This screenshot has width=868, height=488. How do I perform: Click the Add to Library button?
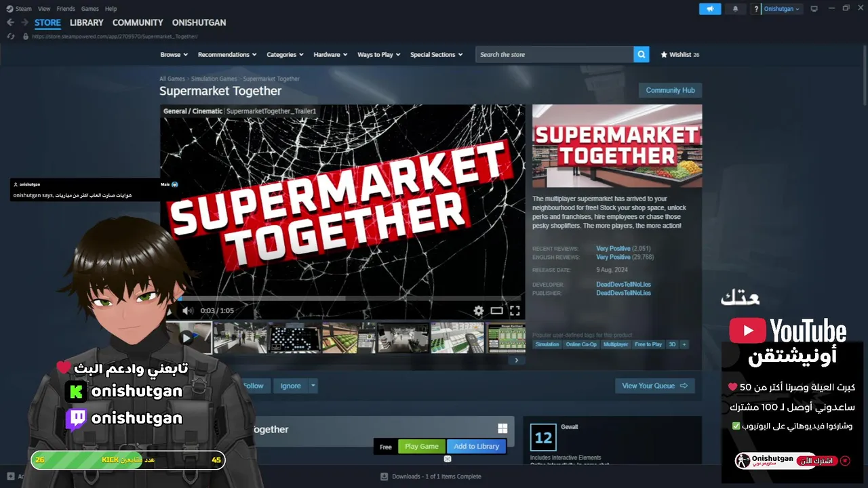(476, 447)
